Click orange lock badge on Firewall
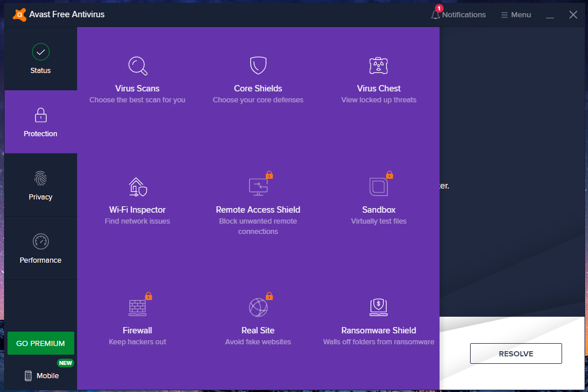The image size is (588, 392). (x=148, y=296)
